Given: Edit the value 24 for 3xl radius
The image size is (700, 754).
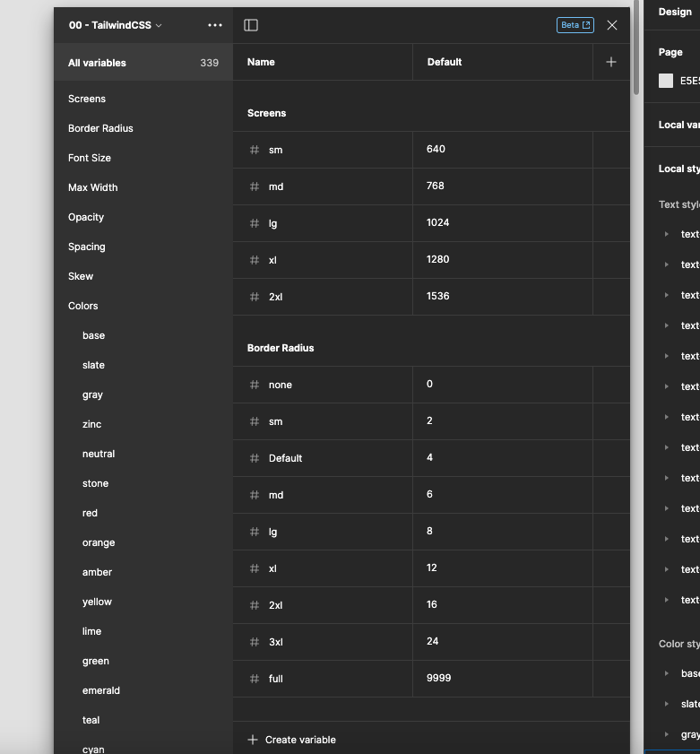Looking at the screenshot, I should pos(503,642).
